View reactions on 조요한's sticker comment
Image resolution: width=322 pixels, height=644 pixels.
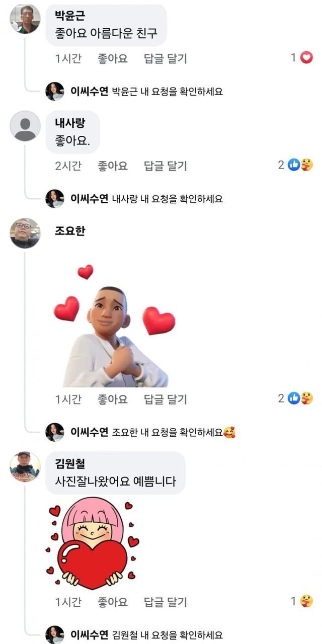300,398
